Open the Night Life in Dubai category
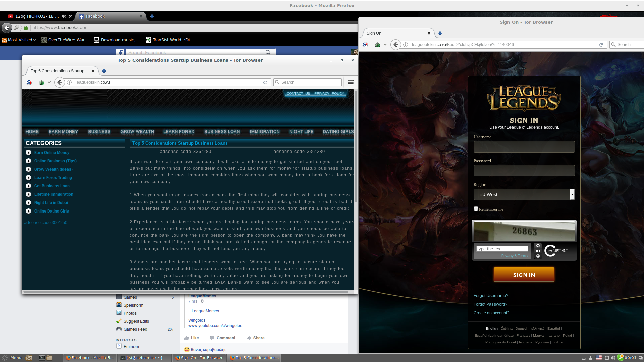 [x=51, y=203]
